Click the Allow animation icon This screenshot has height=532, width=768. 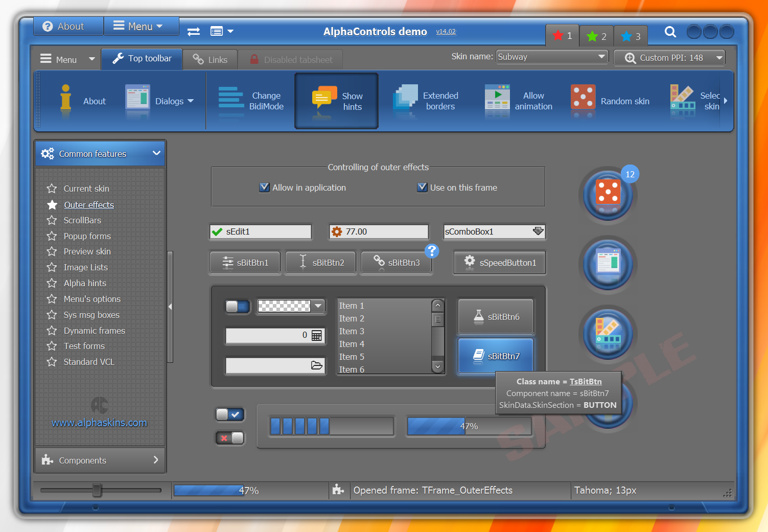pyautogui.click(x=497, y=98)
